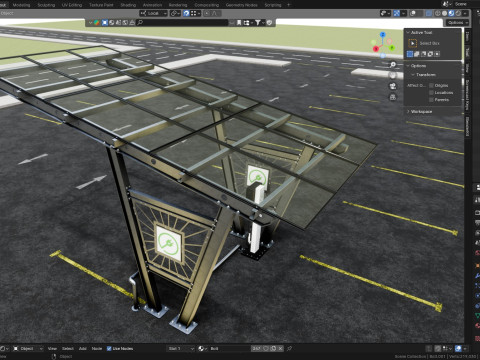Open the Scripting workspace tab
480x360 pixels.
coord(273,5)
